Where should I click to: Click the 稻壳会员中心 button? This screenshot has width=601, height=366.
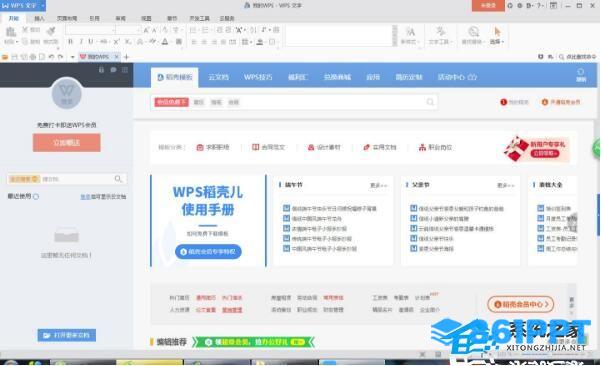pos(521,304)
